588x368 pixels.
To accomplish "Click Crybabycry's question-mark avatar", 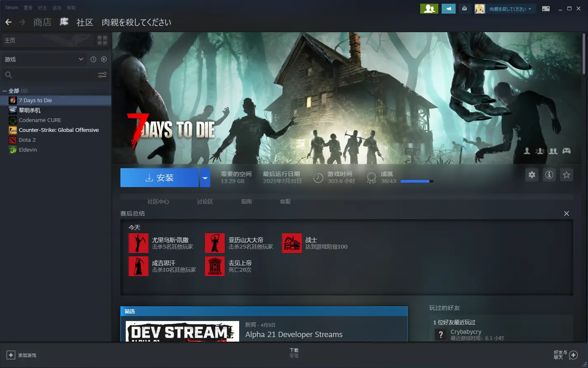I will 441,335.
